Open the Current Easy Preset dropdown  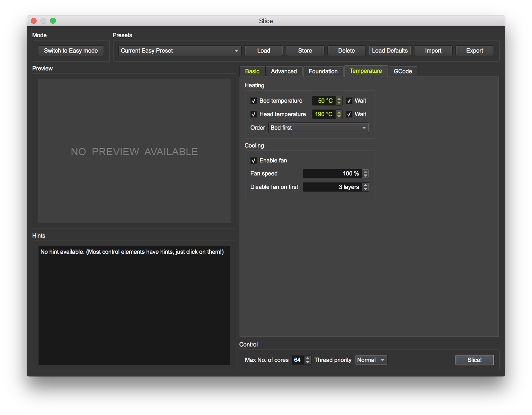[180, 51]
